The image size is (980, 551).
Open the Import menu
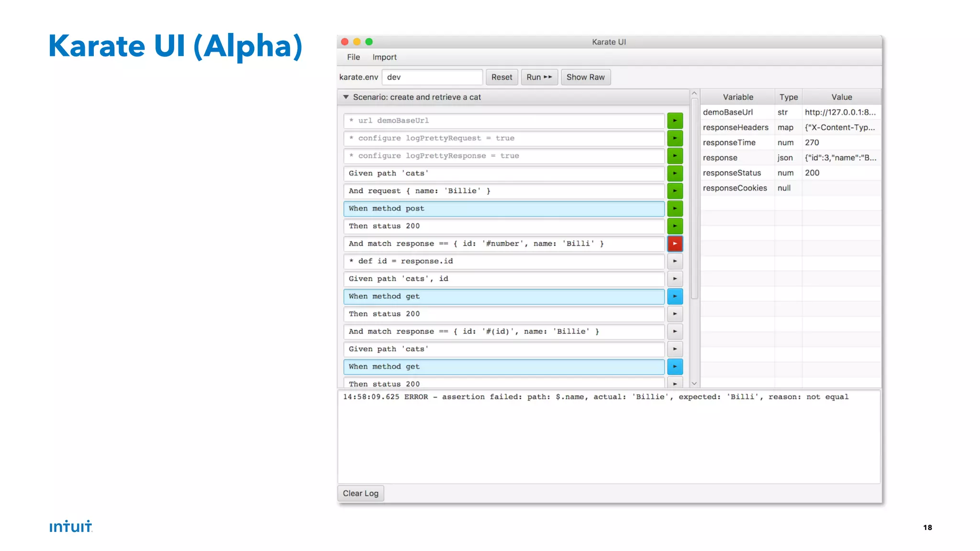coord(384,57)
